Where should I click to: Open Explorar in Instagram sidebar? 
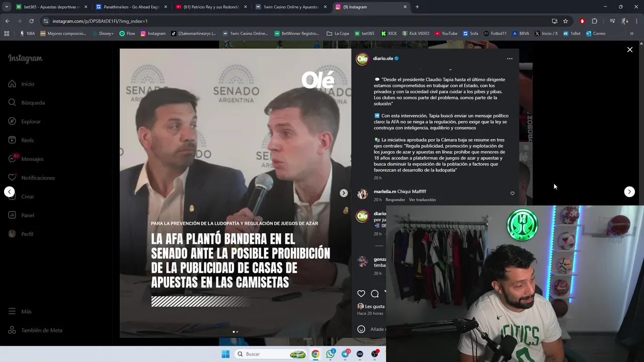tap(25, 122)
